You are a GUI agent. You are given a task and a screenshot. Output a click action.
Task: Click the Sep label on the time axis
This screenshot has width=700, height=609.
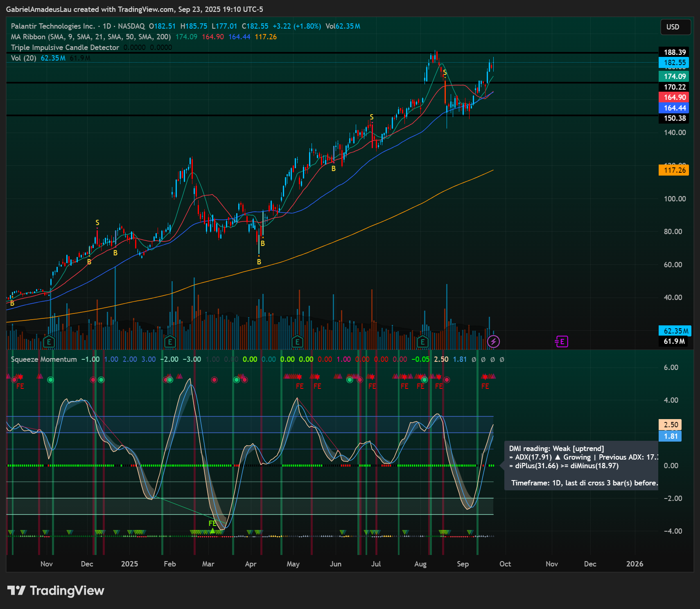pyautogui.click(x=463, y=564)
